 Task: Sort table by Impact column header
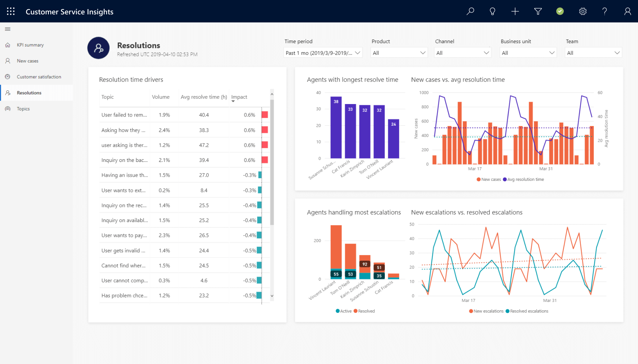(239, 97)
